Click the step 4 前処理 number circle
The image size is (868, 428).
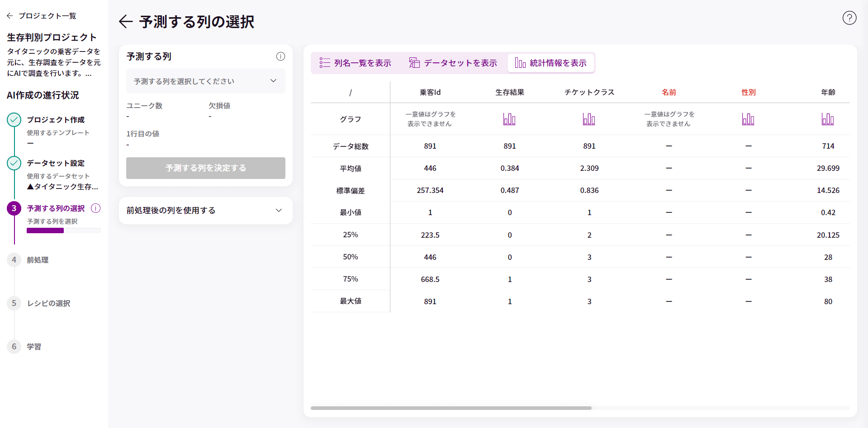14,260
